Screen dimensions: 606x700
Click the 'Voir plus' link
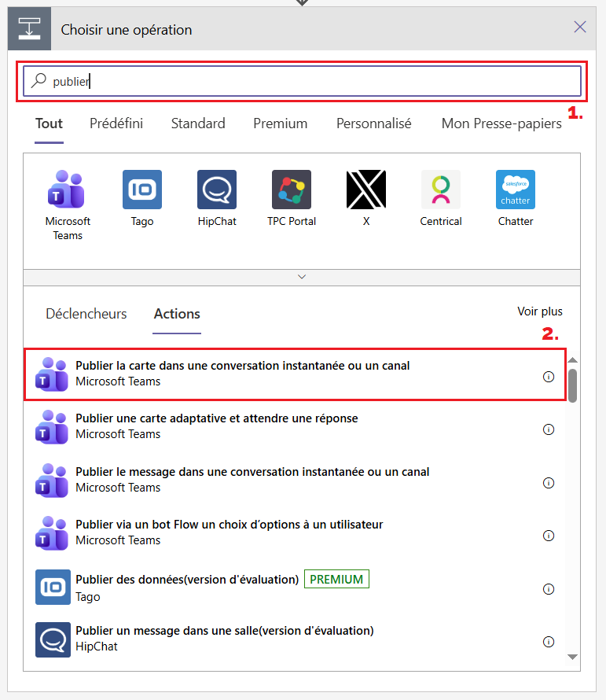pyautogui.click(x=539, y=311)
